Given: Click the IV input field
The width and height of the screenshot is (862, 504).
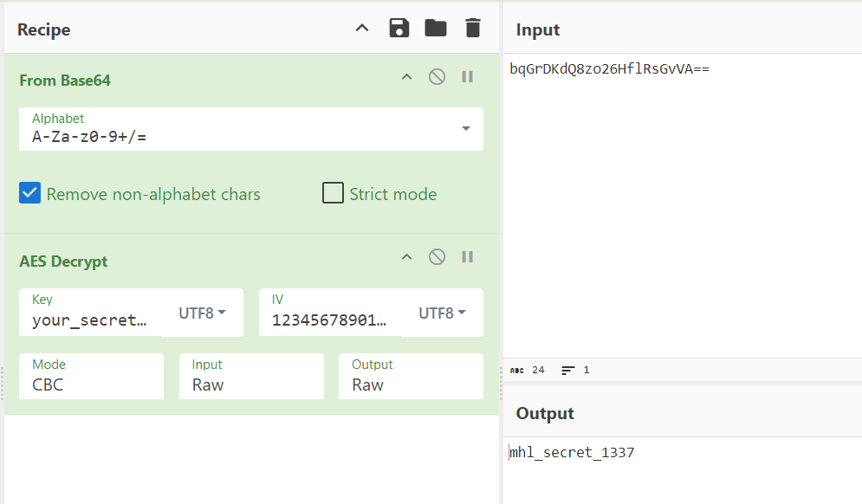Looking at the screenshot, I should tap(329, 320).
